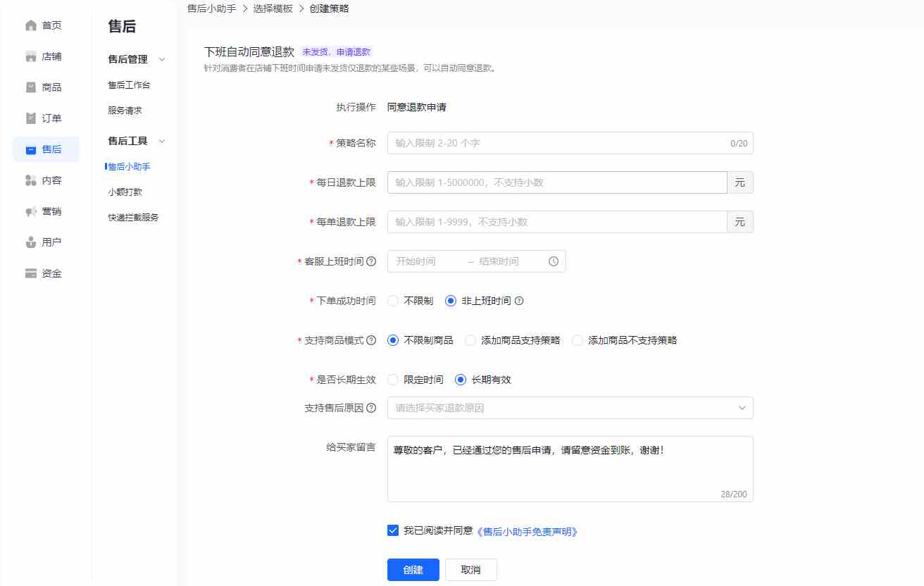
Task: Collapse the 售后管理 section chevron
Action: pyautogui.click(x=162, y=60)
